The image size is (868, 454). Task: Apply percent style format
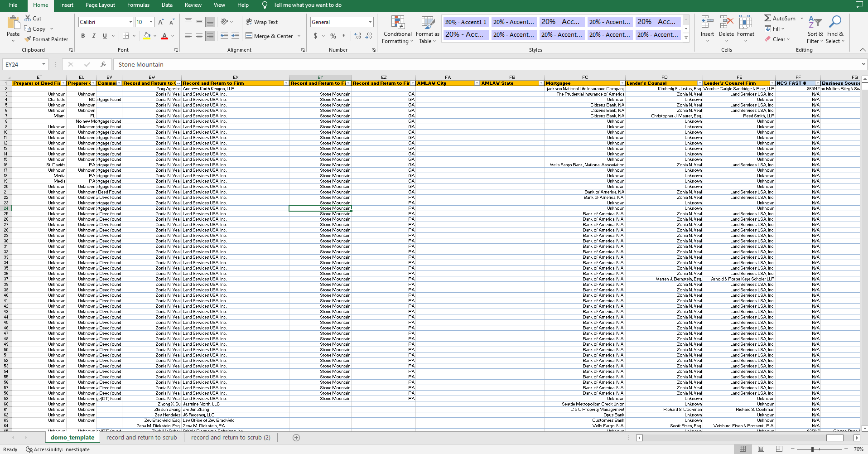(x=333, y=36)
